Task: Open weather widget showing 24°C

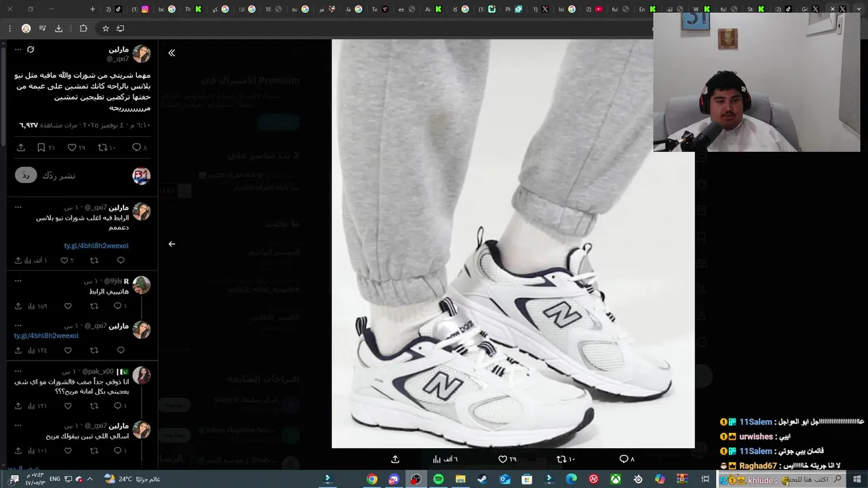Action: point(132,479)
